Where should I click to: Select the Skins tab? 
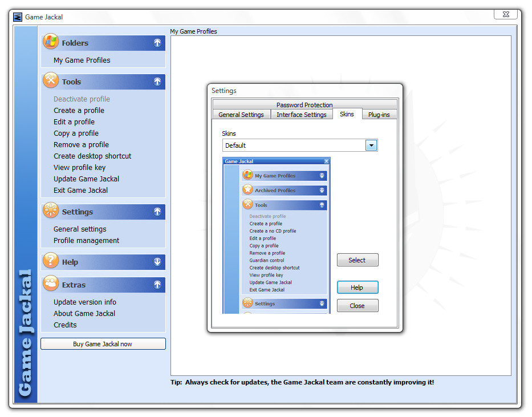347,114
